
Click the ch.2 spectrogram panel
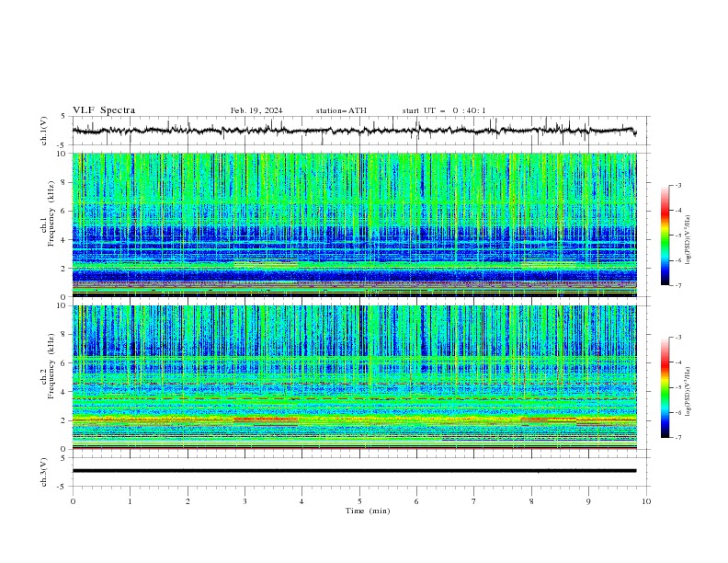pyautogui.click(x=355, y=377)
